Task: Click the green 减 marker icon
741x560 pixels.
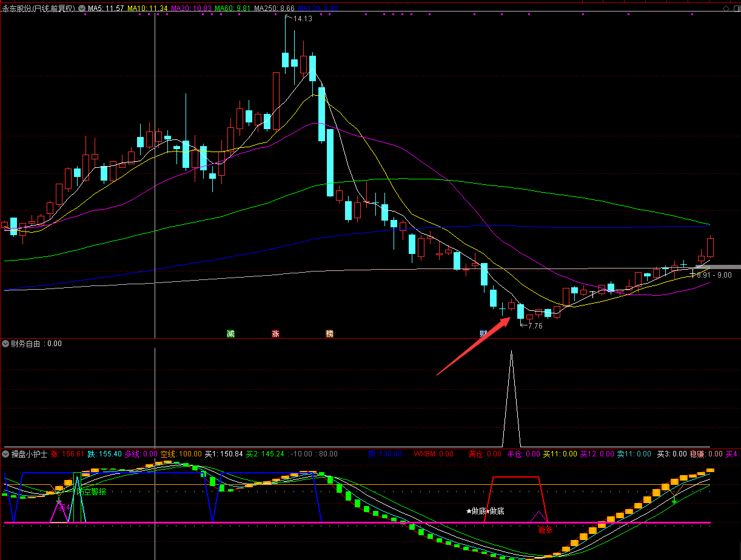Action: coord(230,333)
